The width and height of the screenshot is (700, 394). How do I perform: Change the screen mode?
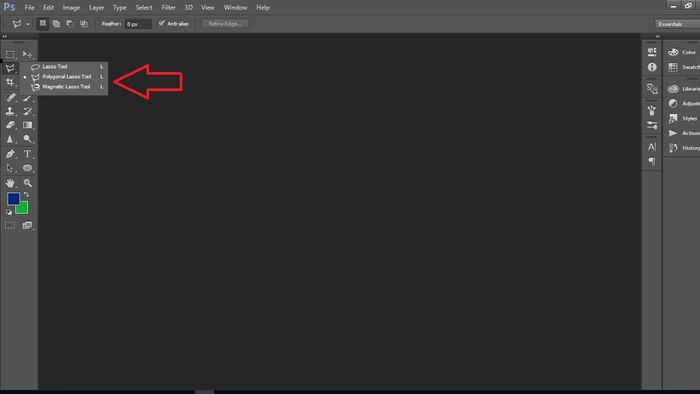coord(27,225)
